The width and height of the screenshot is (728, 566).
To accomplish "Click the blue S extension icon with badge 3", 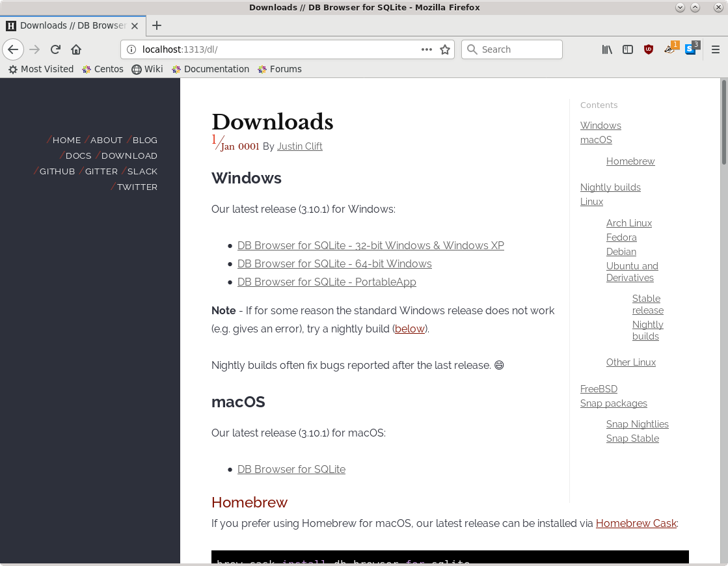I will coord(691,49).
